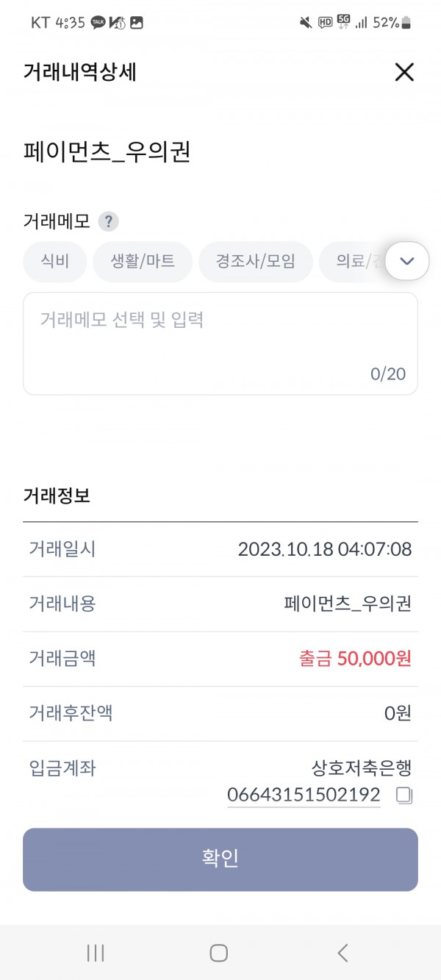The width and height of the screenshot is (441, 980).
Task: Tap the gallery image notification icon
Action: (x=137, y=23)
